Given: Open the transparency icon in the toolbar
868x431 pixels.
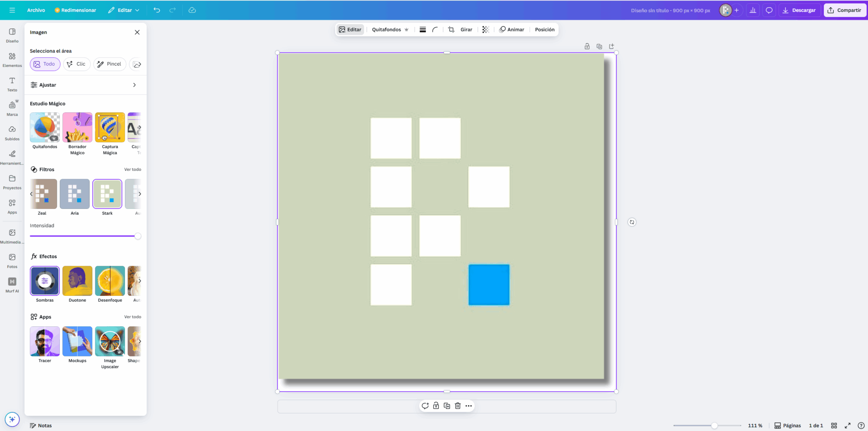Looking at the screenshot, I should pyautogui.click(x=485, y=29).
